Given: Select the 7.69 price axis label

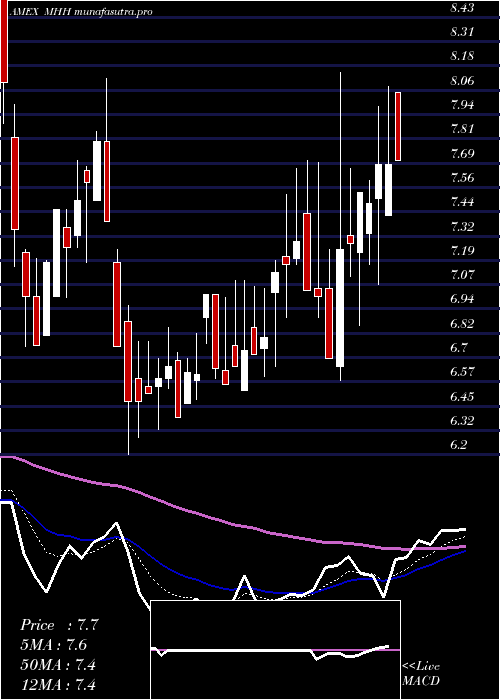Looking at the screenshot, I should 462,154.
